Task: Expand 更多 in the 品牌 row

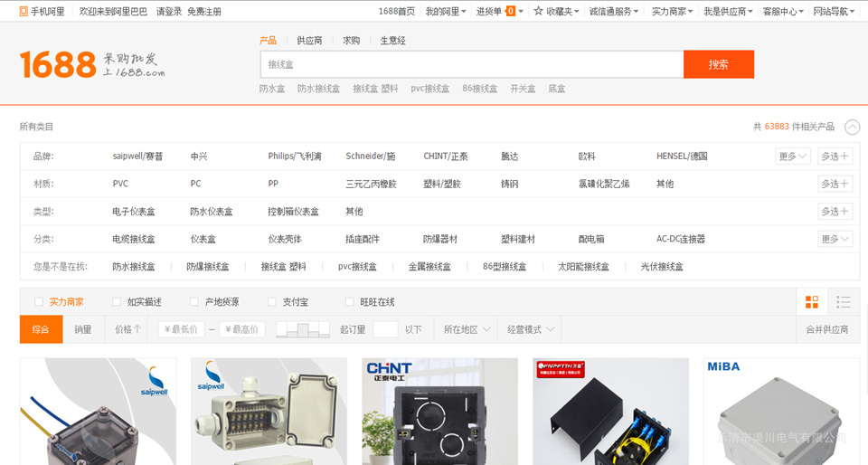Action: coord(792,157)
